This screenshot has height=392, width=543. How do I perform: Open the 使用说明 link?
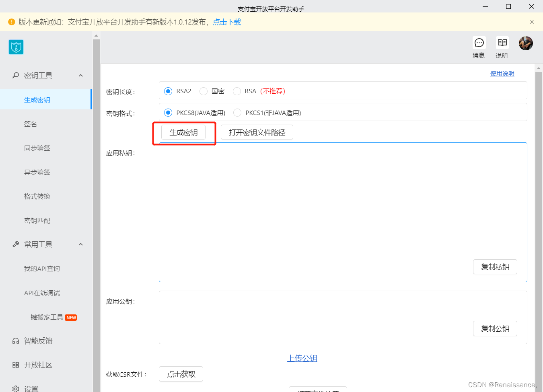pyautogui.click(x=502, y=73)
